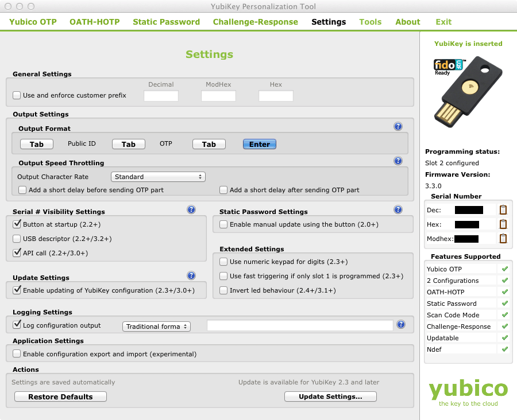Open the Traditional format log dropdown
The height and width of the screenshot is (420, 517).
156,326
